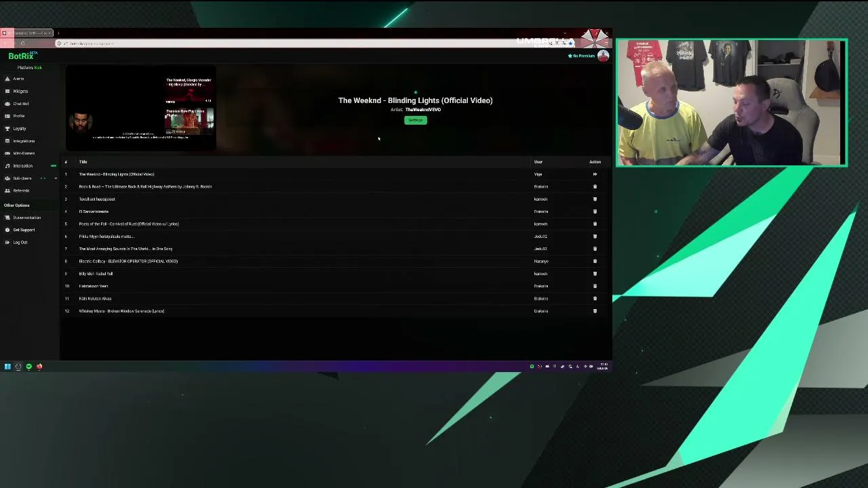Select the 'Rock & Road' song title
Viewport: 868px width, 488px height.
pyautogui.click(x=145, y=186)
